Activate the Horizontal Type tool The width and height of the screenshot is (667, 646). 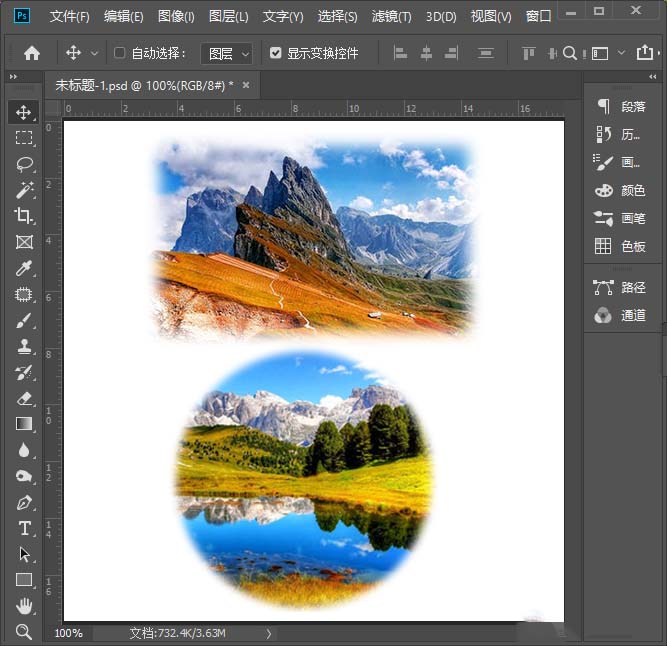(24, 528)
